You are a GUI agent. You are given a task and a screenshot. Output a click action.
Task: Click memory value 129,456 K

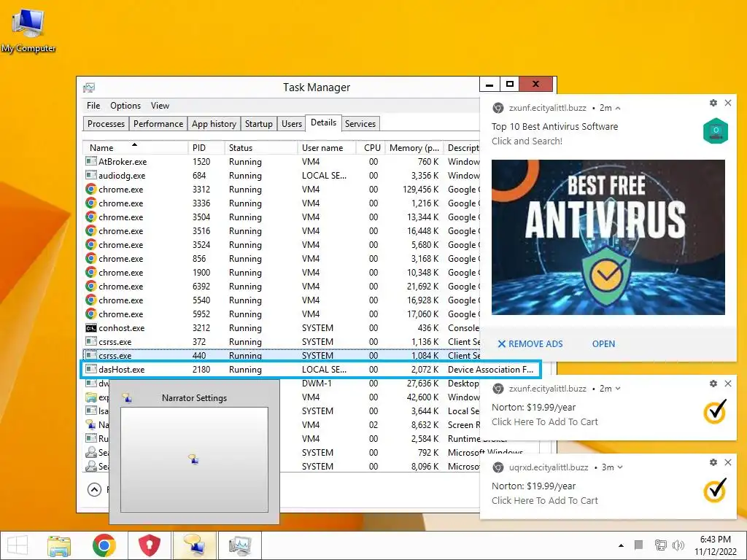[x=421, y=190]
